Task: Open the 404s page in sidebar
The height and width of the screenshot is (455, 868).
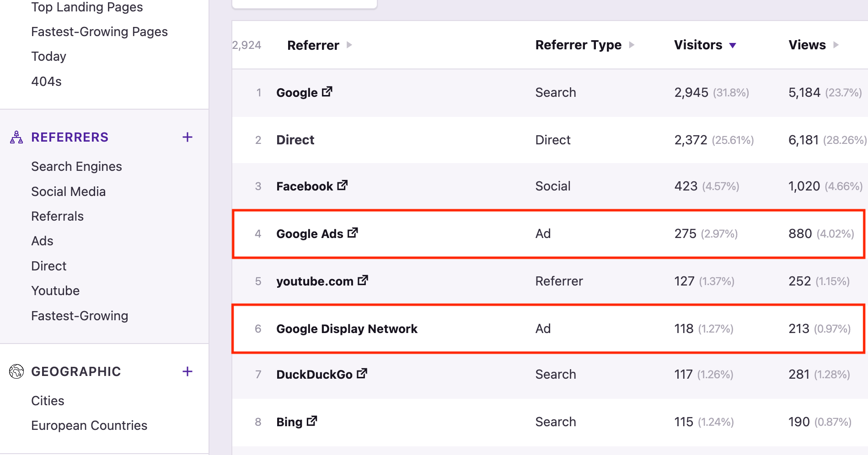Action: 46,81
